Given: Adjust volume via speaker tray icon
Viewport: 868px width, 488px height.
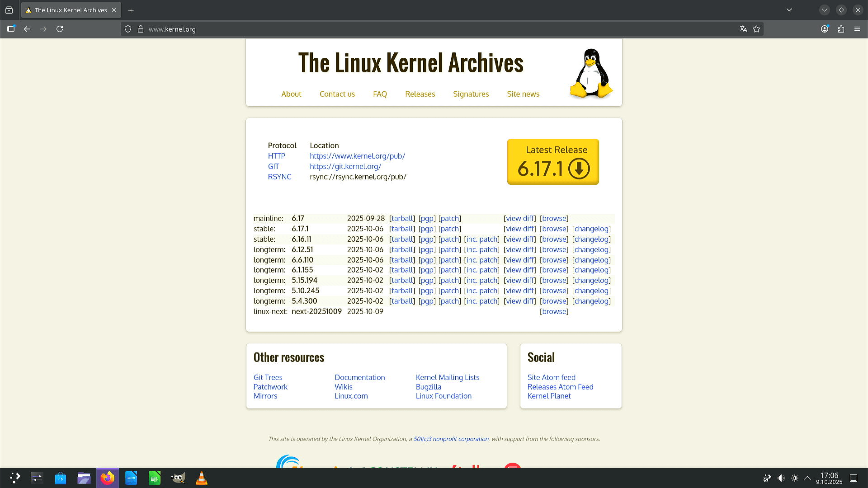Looking at the screenshot, I should pyautogui.click(x=781, y=478).
